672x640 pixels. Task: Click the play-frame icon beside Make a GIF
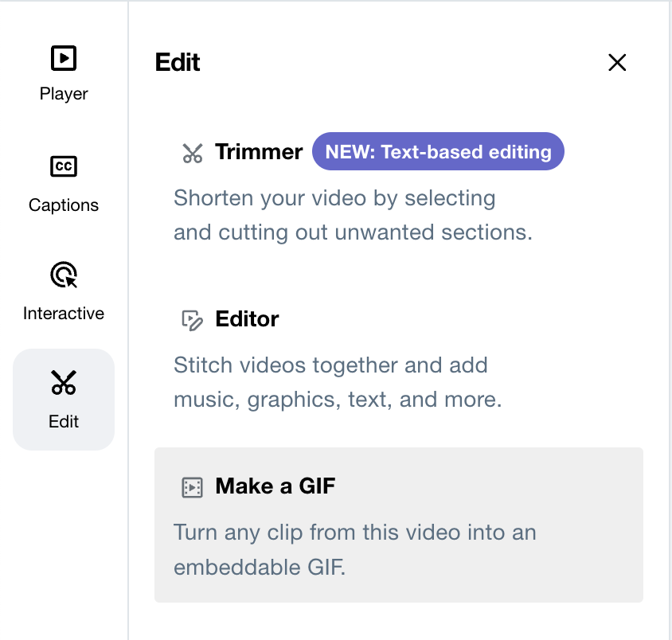click(191, 486)
